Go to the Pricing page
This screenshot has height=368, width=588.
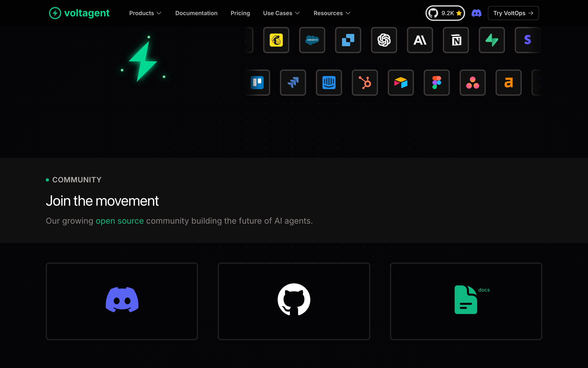pyautogui.click(x=240, y=13)
